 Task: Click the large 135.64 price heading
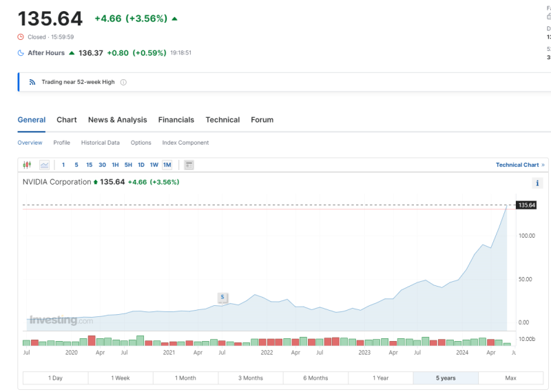[x=50, y=19]
